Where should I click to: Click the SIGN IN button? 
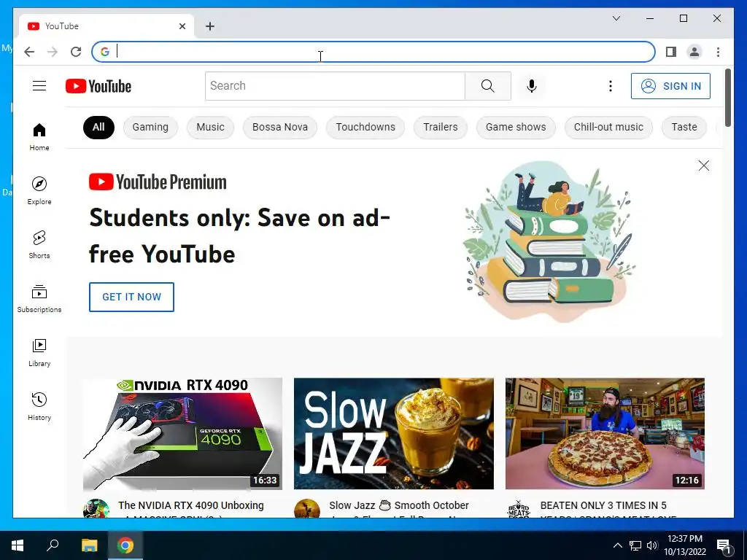670,86
